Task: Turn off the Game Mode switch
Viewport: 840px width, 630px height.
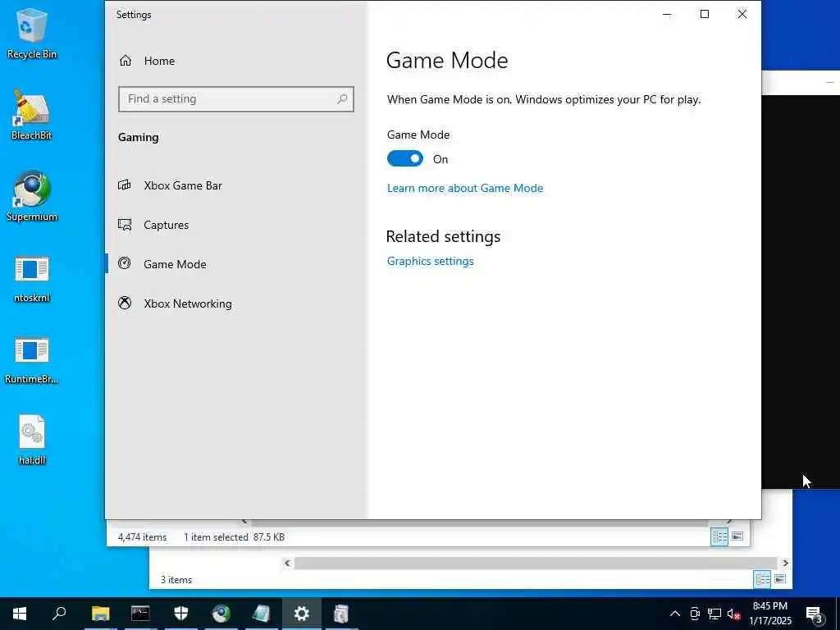Action: coord(405,158)
